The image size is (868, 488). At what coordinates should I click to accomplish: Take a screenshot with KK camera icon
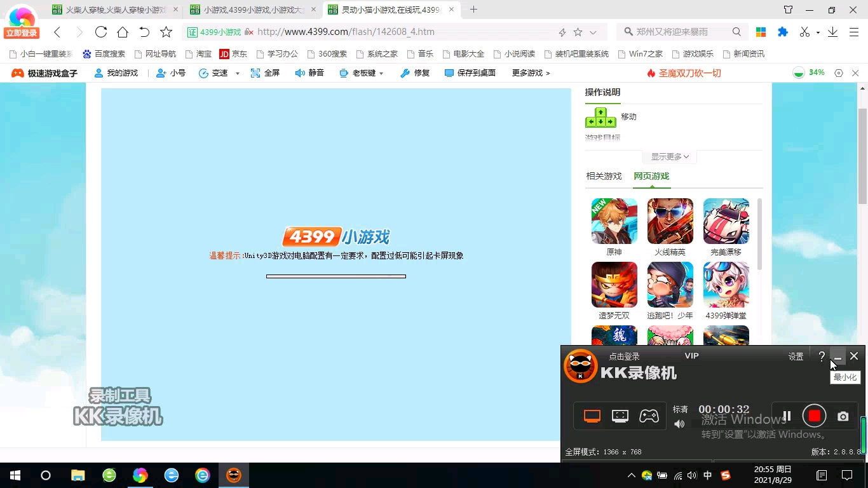point(843,416)
